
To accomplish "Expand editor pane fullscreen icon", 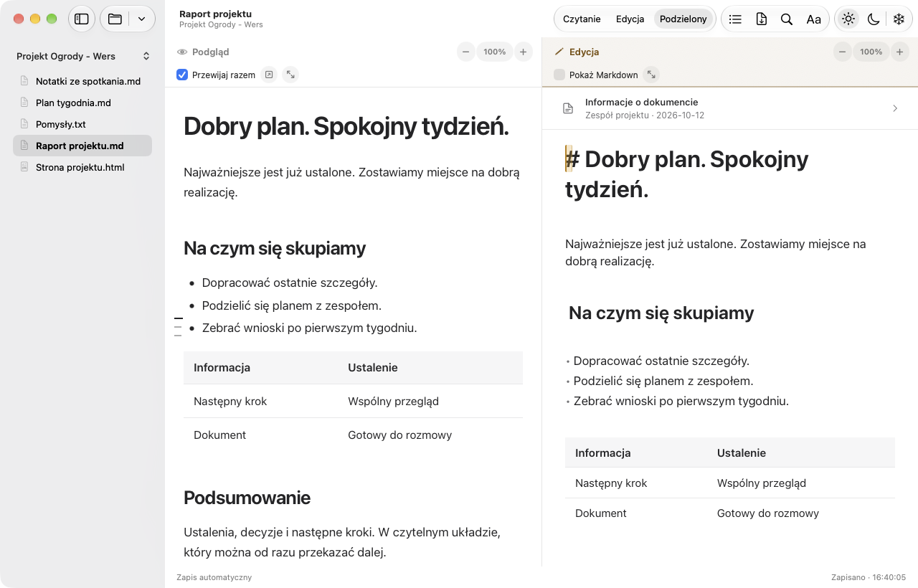I will click(650, 75).
